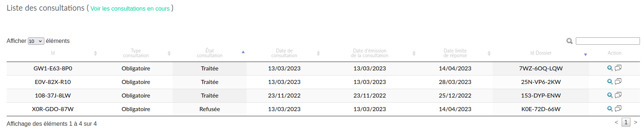Open comments icon for consultation X0R-GDO-87W
The width and height of the screenshot is (644, 132).
point(618,109)
